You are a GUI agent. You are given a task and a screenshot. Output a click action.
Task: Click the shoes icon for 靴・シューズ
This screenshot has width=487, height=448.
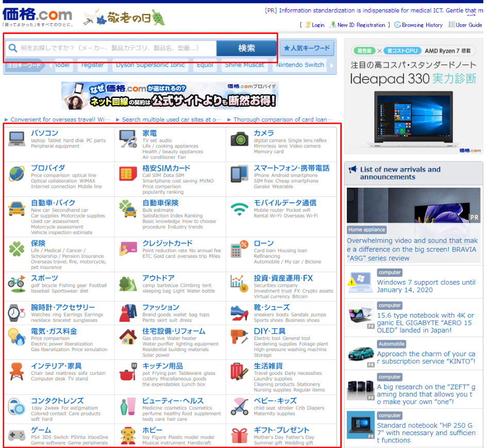pos(240,313)
